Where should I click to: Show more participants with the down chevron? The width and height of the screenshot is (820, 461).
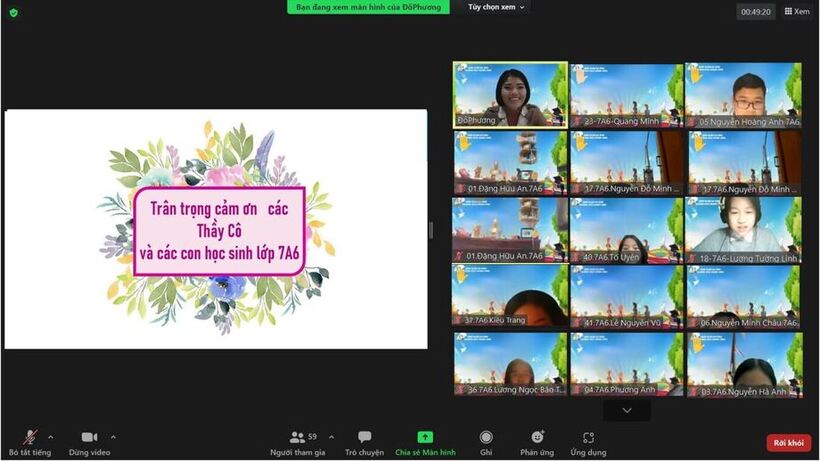coord(627,410)
